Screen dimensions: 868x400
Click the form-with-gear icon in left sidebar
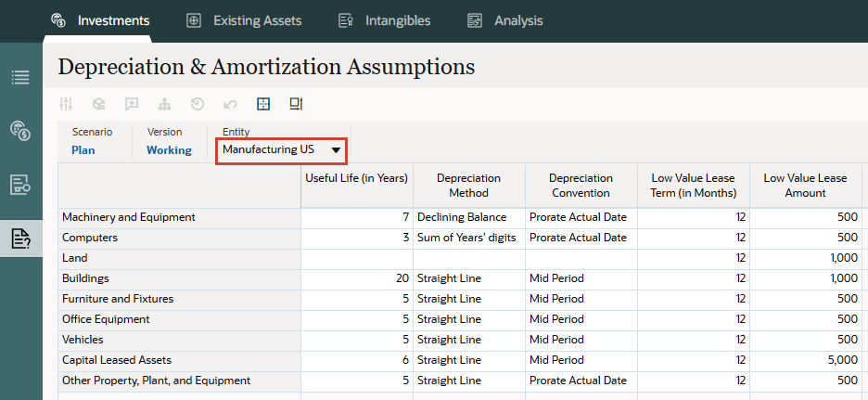tap(20, 185)
